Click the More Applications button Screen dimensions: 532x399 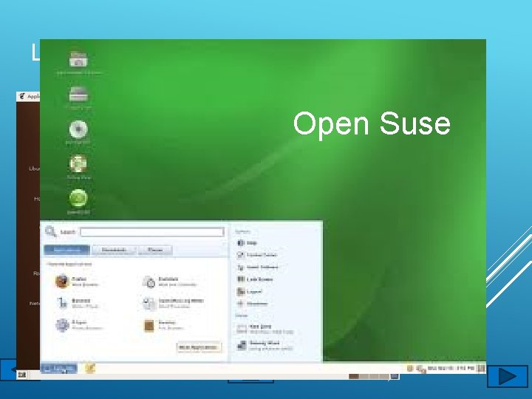tap(199, 347)
